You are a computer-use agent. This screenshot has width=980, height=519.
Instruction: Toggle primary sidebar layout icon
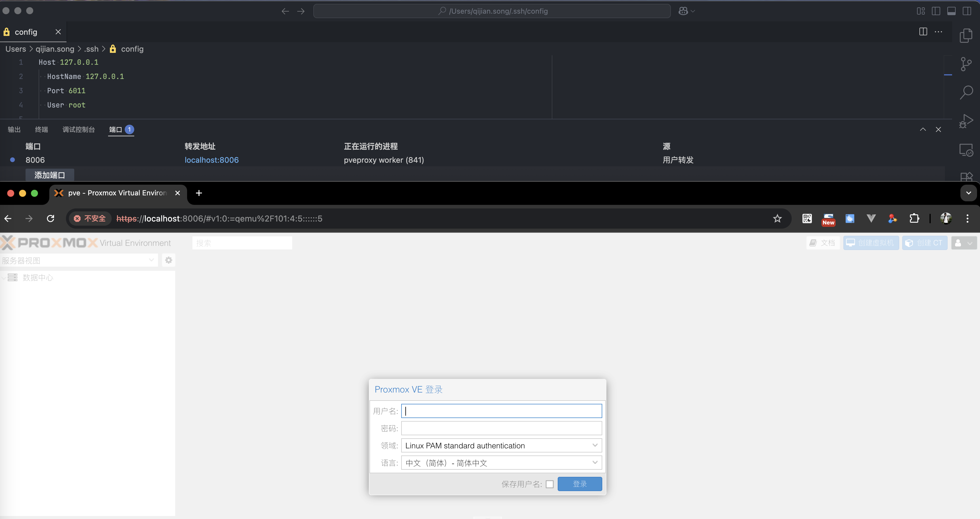pos(936,11)
